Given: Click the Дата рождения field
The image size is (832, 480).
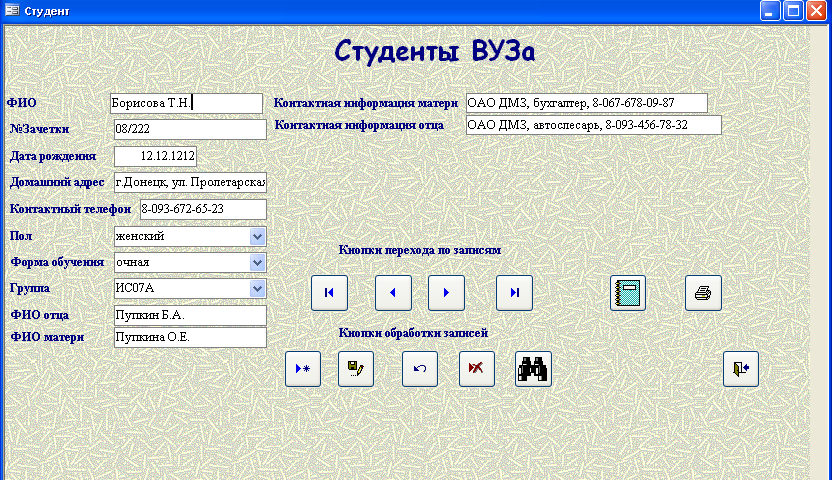Looking at the screenshot, I should click(x=155, y=156).
